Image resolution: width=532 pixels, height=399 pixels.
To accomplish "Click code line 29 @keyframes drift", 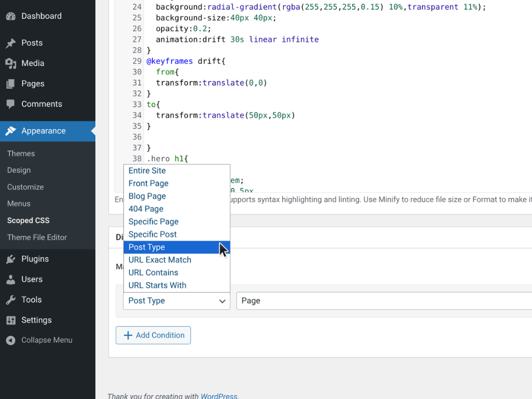I will pyautogui.click(x=186, y=61).
